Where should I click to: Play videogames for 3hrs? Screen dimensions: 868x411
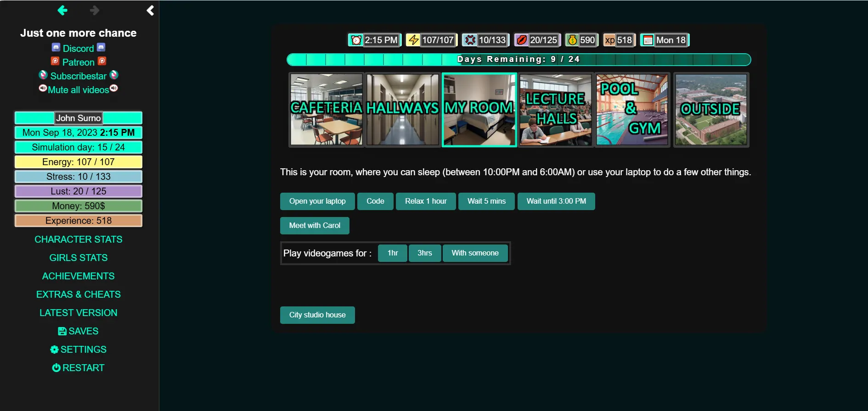coord(425,253)
